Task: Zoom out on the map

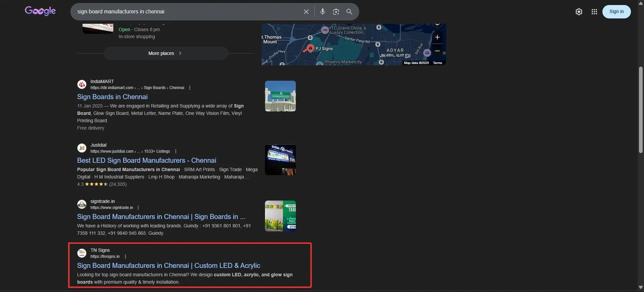Action: [437, 51]
